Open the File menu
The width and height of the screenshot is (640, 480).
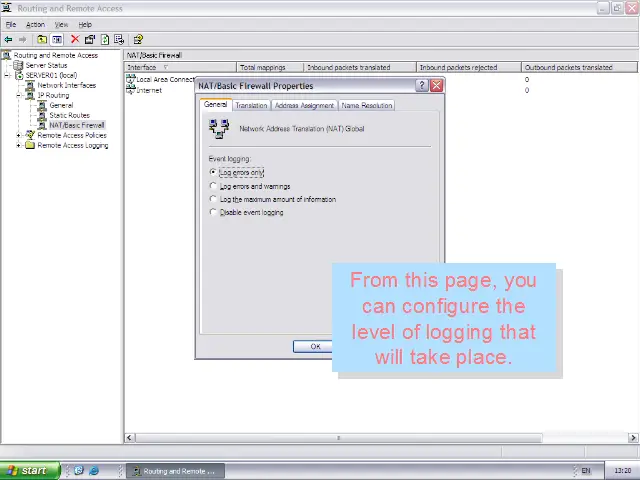(11, 24)
